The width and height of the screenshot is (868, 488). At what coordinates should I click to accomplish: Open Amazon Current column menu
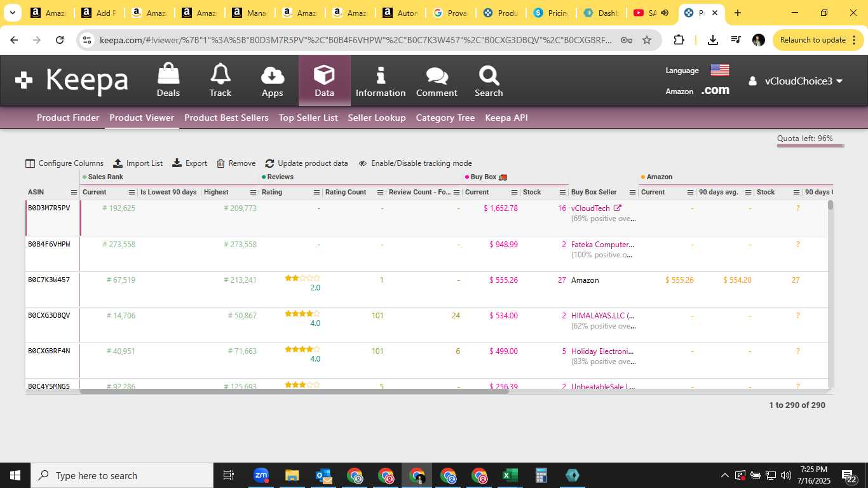click(x=690, y=193)
